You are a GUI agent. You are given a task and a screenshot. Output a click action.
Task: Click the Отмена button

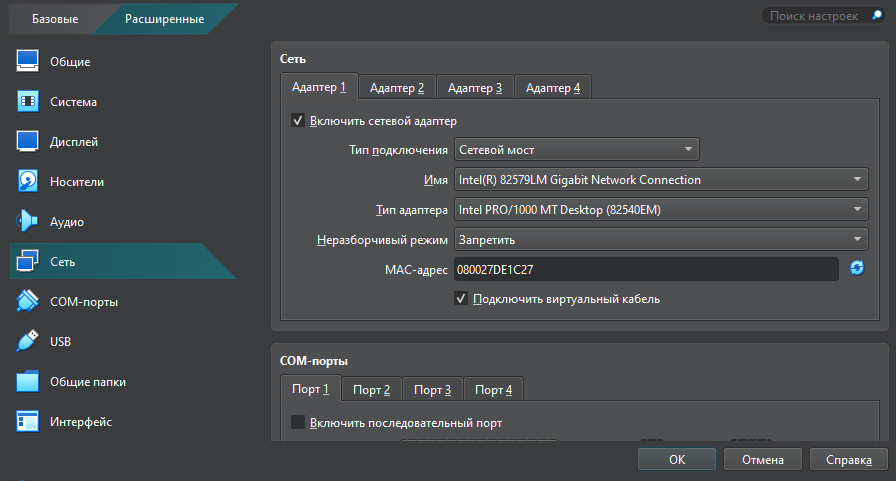[763, 460]
